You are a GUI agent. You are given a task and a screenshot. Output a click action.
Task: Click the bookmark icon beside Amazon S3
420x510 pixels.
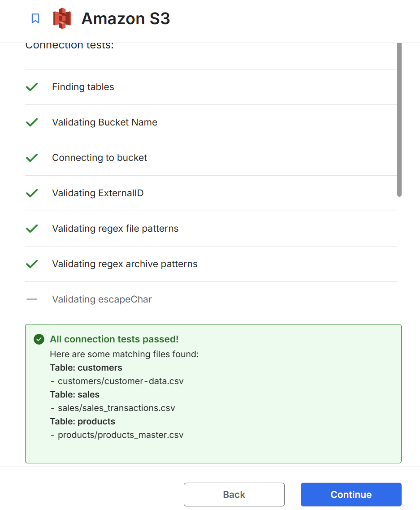point(35,18)
